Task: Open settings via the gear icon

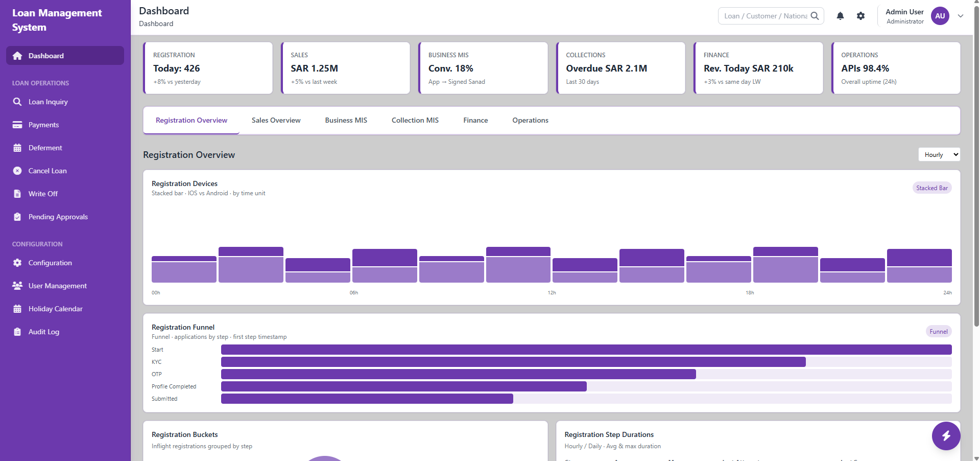Action: pyautogui.click(x=861, y=16)
